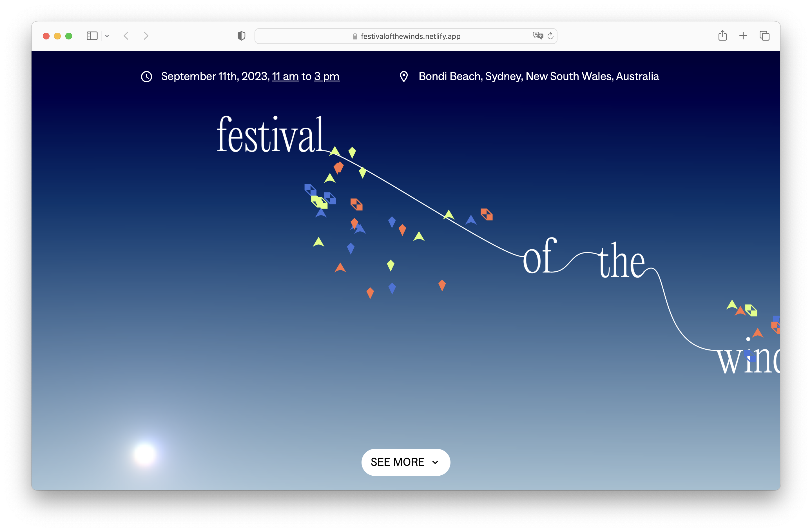Toggle the Safari sidebar button
This screenshot has height=532, width=812.
pyautogui.click(x=92, y=36)
